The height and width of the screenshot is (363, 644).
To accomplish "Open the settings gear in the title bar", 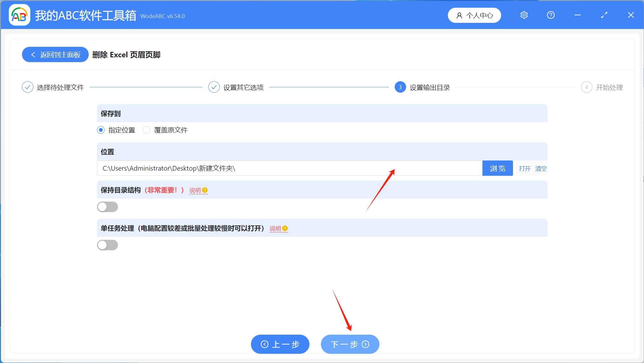I will point(524,15).
